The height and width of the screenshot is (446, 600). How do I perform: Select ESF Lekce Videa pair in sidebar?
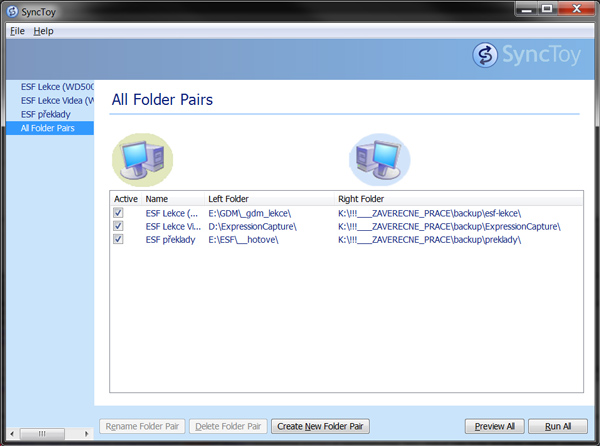[57, 101]
